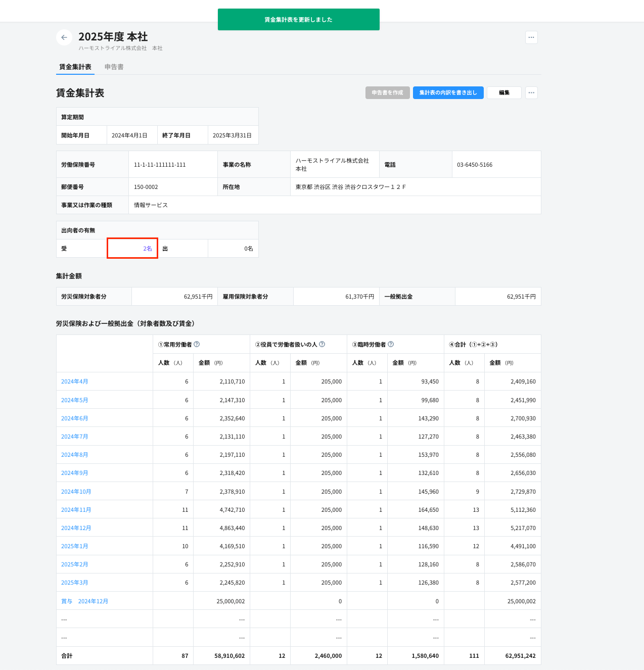This screenshot has width=644, height=670.
Task: Open the page-level more options menu
Action: (x=531, y=37)
